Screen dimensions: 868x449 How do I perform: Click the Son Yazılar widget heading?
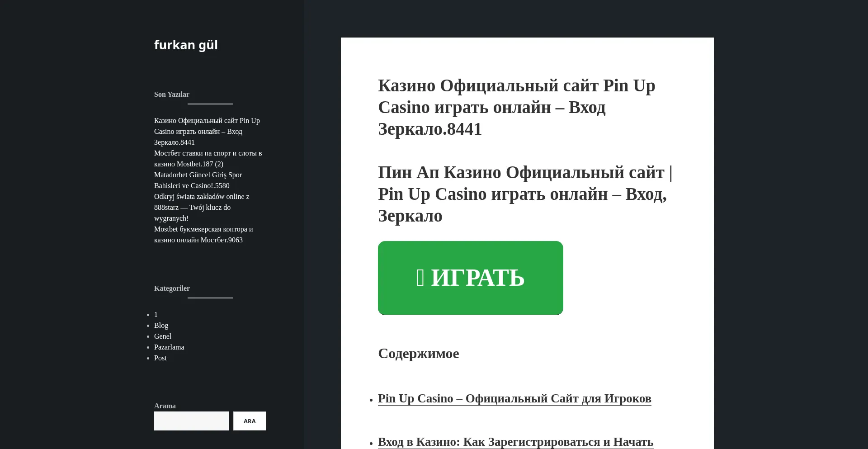coord(172,95)
